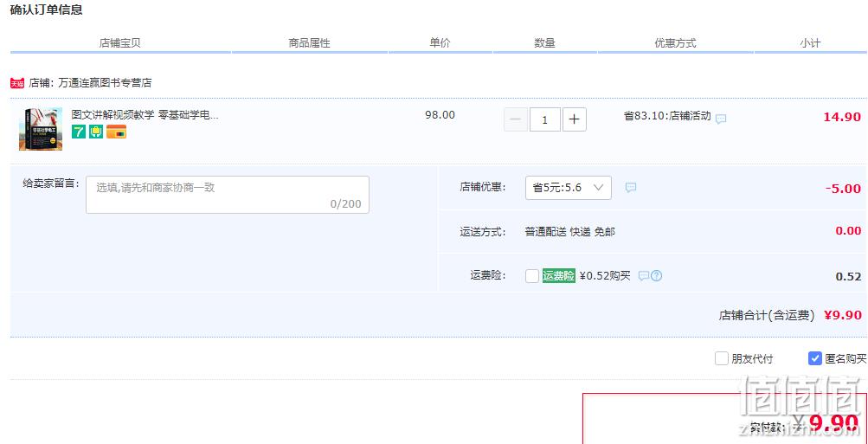Image resolution: width=868 pixels, height=444 pixels.
Task: Decrease quantity with the minus button
Action: click(516, 119)
